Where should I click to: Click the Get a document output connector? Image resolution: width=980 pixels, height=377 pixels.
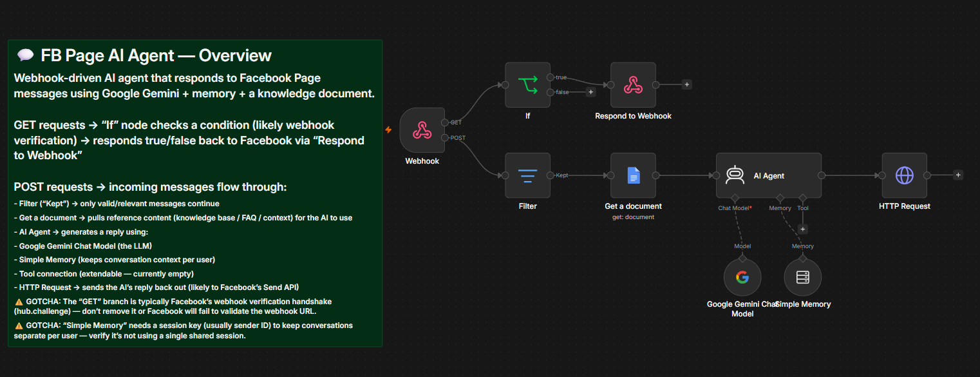[x=656, y=175]
